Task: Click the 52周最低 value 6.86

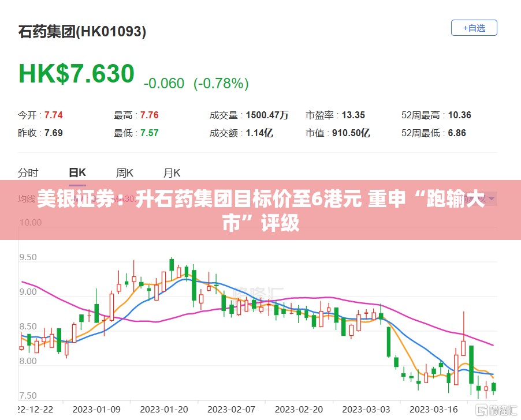Action: [457, 133]
